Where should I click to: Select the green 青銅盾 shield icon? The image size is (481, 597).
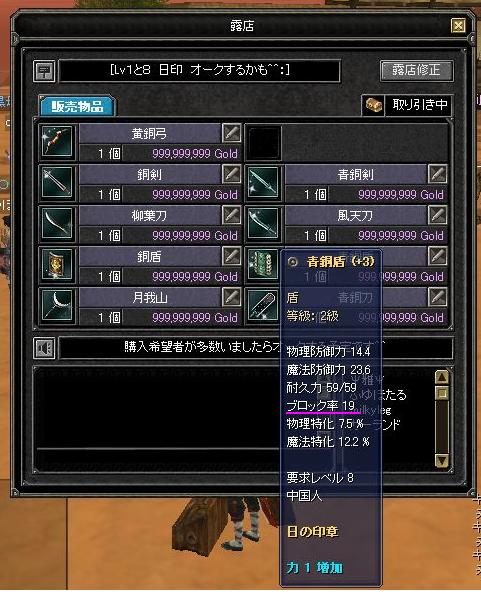click(x=263, y=265)
